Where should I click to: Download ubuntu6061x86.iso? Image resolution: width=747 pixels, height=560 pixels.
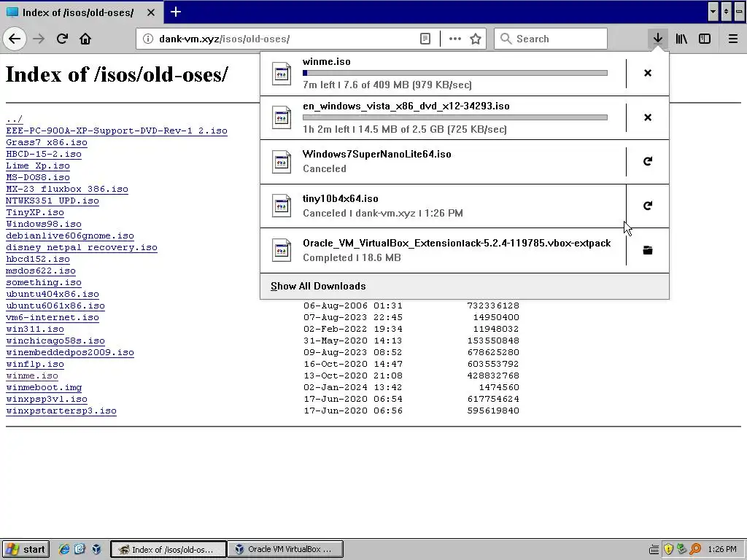point(55,306)
